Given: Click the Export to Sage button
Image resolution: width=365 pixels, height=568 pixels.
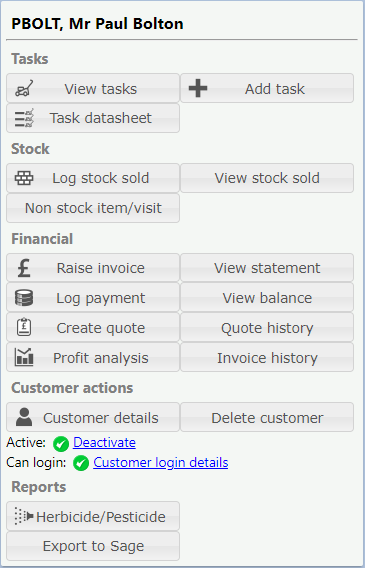Looking at the screenshot, I should 93,546.
